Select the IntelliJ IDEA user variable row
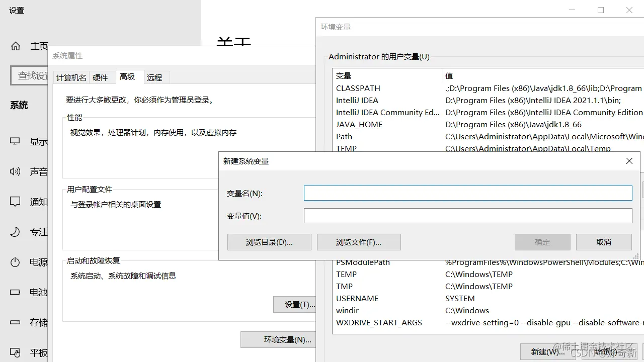 point(489,100)
